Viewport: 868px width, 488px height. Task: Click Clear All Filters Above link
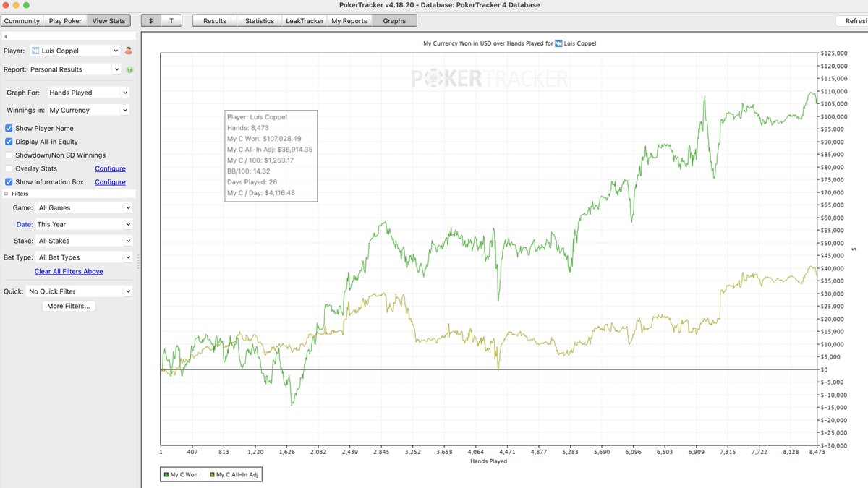click(69, 272)
